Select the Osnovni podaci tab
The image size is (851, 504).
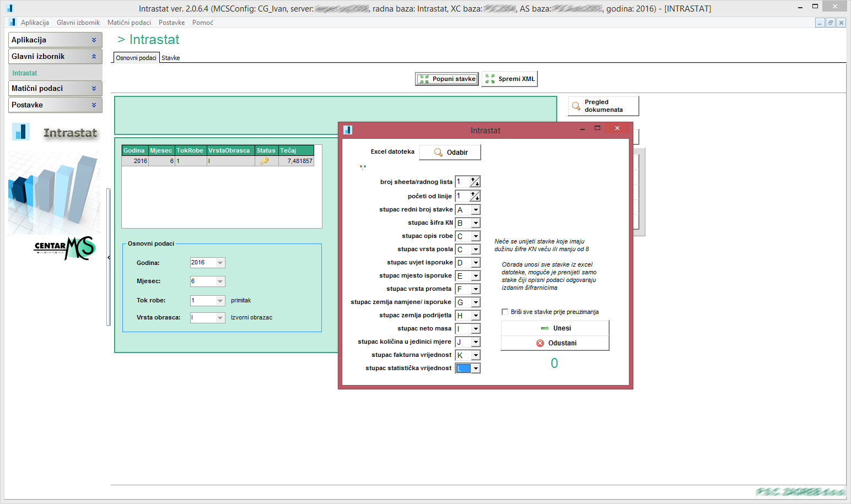[x=136, y=58]
